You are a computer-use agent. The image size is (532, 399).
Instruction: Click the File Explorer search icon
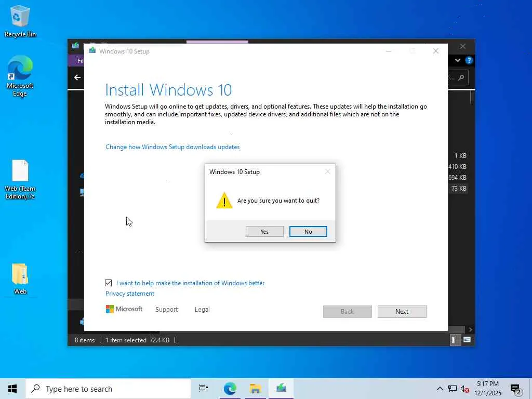[461, 78]
